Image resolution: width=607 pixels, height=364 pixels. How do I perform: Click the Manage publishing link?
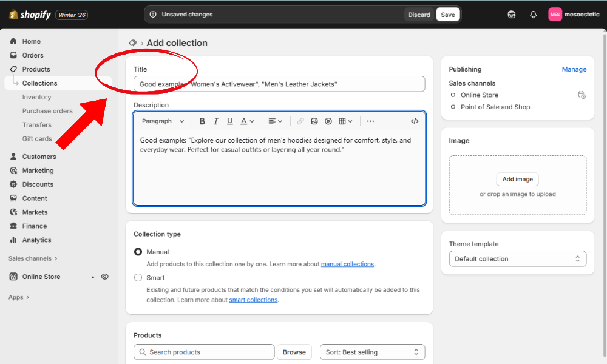pyautogui.click(x=574, y=69)
